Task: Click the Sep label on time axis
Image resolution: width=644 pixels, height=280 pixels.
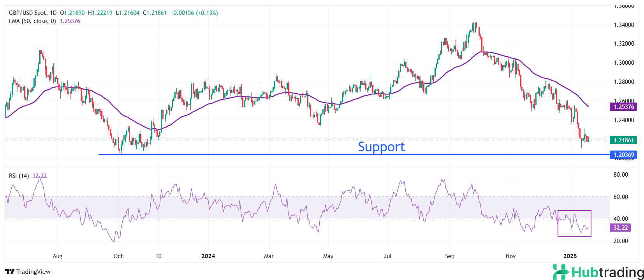Action: click(x=450, y=256)
